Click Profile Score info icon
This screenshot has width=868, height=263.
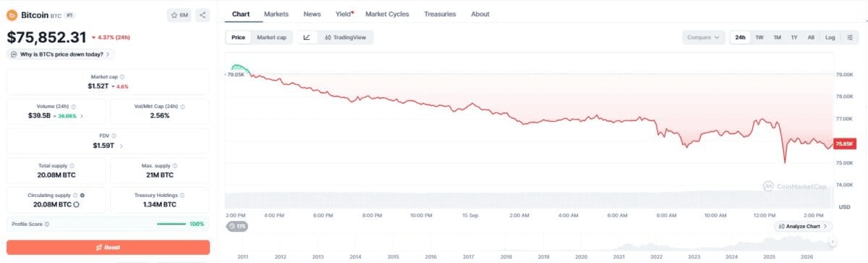[x=47, y=224]
